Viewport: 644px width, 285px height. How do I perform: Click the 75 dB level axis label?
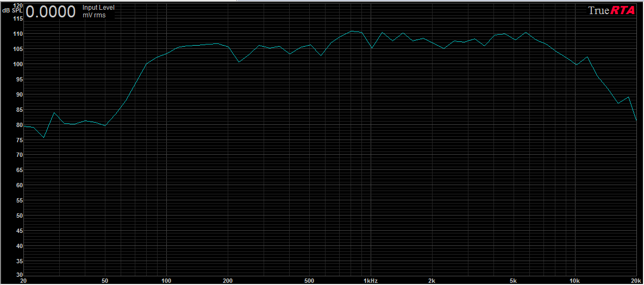(20, 140)
